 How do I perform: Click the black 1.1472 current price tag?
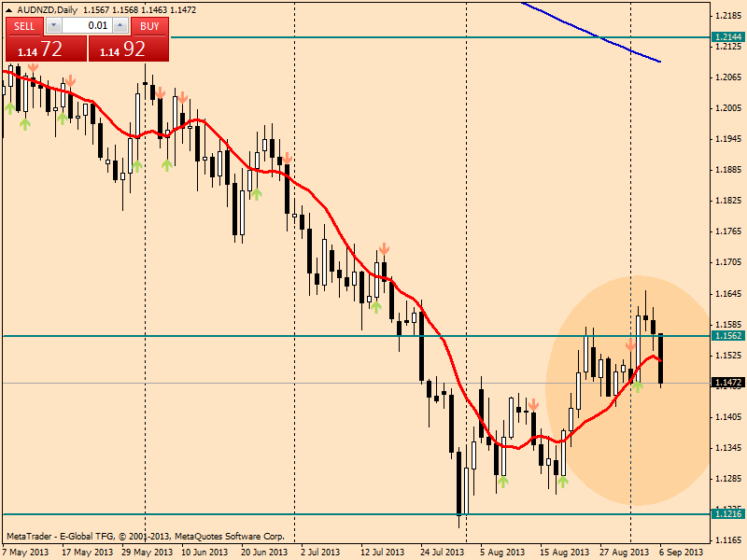728,383
